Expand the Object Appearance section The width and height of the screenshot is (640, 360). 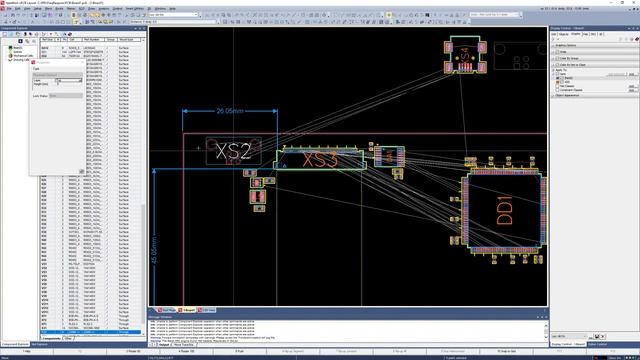pyautogui.click(x=553, y=96)
